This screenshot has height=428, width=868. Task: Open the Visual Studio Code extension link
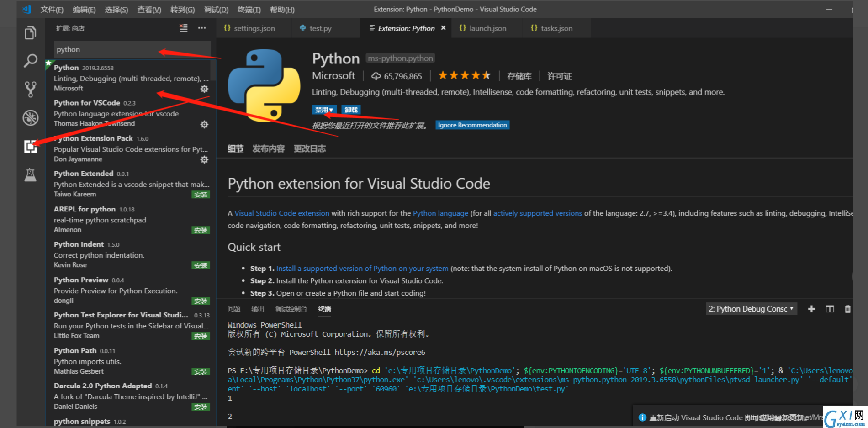282,213
